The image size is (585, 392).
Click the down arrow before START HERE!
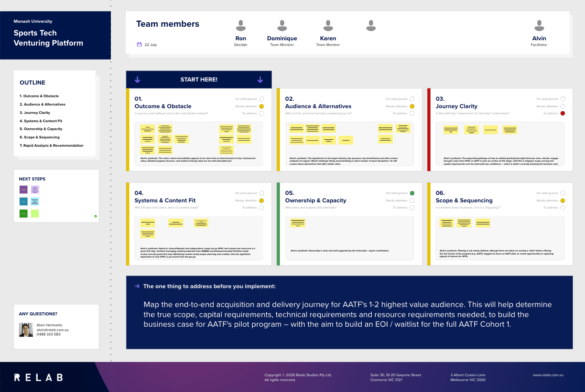coord(137,80)
